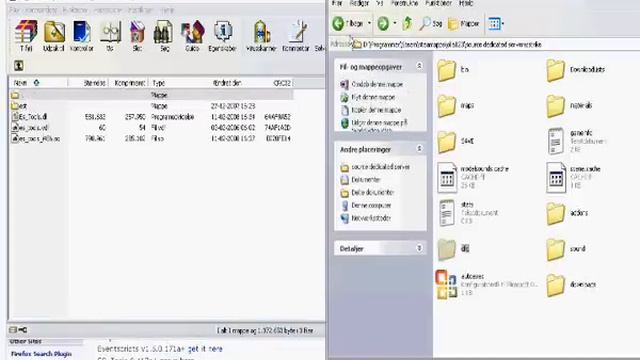The height and width of the screenshot is (360, 640).
Task: Sort WinRAR list by Navn column
Action: pos(38,83)
